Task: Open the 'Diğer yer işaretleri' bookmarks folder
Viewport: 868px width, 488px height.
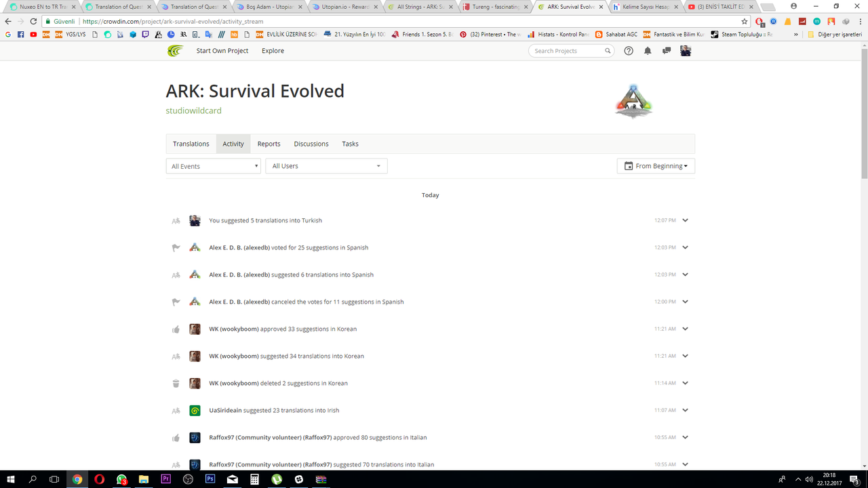Action: tap(835, 34)
